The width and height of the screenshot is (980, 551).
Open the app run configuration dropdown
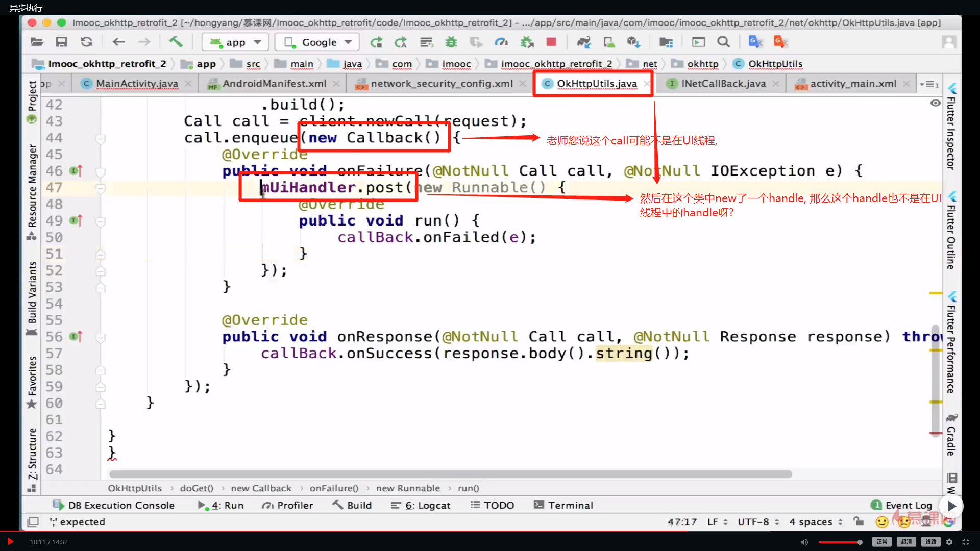pos(235,42)
